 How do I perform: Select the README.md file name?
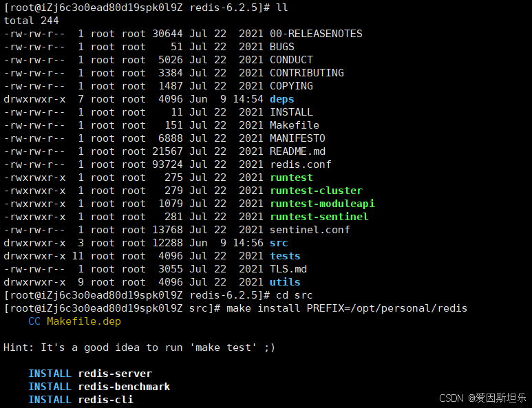tap(297, 151)
